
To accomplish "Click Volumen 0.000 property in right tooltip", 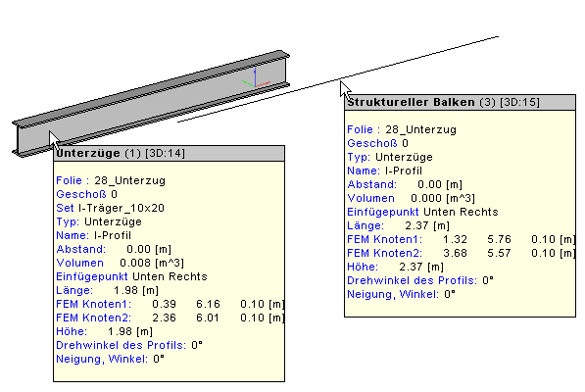I will point(411,198).
